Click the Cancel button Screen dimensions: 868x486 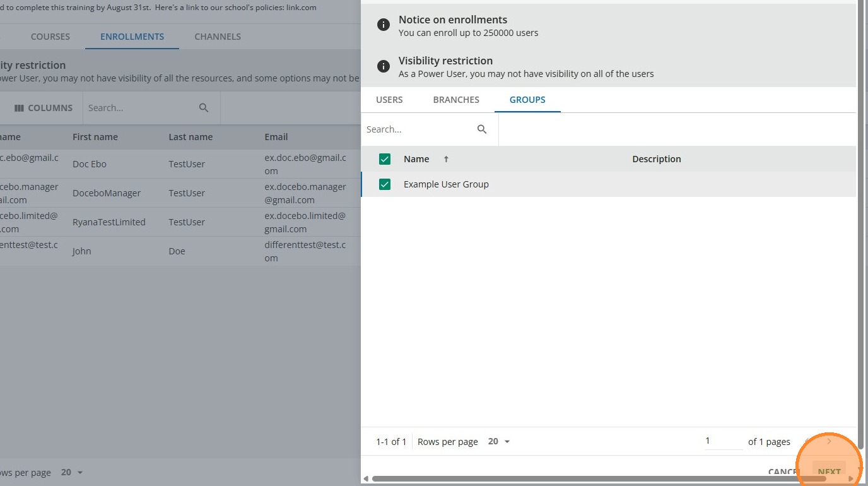pyautogui.click(x=783, y=471)
